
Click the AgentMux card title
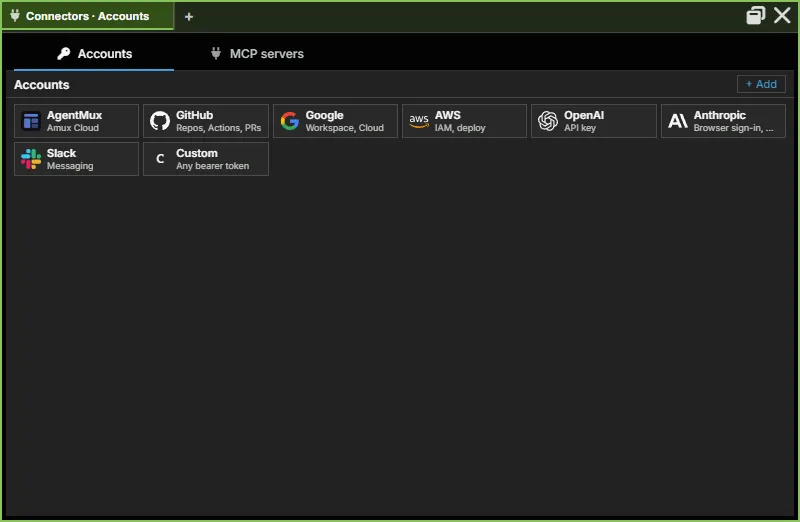point(74,115)
